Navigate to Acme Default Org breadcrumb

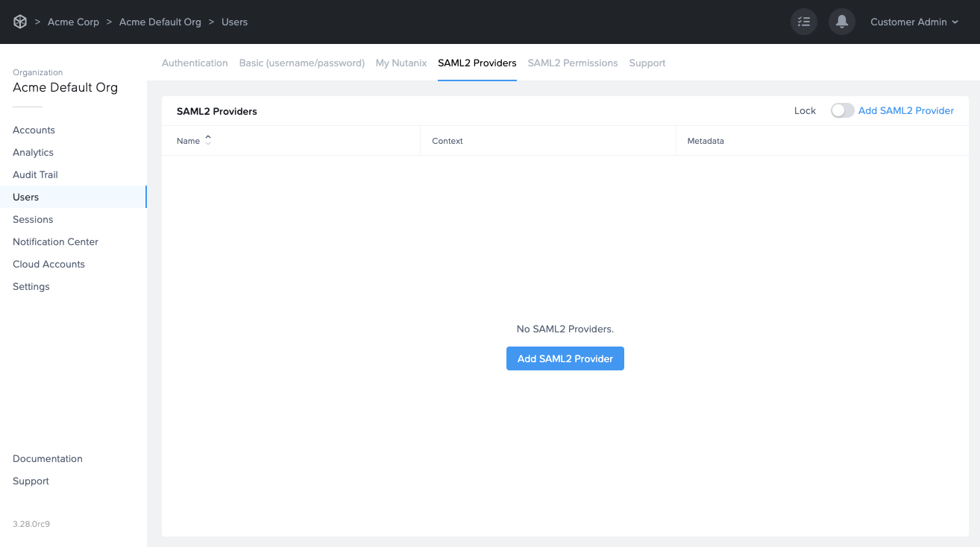(160, 22)
